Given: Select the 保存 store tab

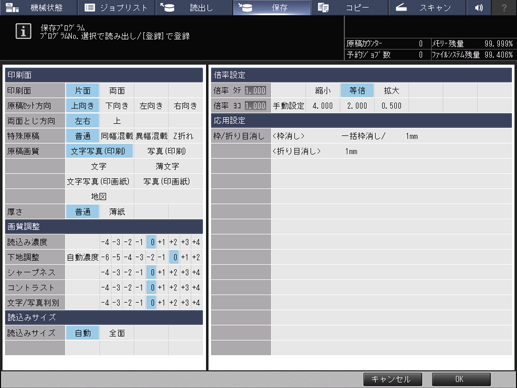Looking at the screenshot, I should [272, 7].
